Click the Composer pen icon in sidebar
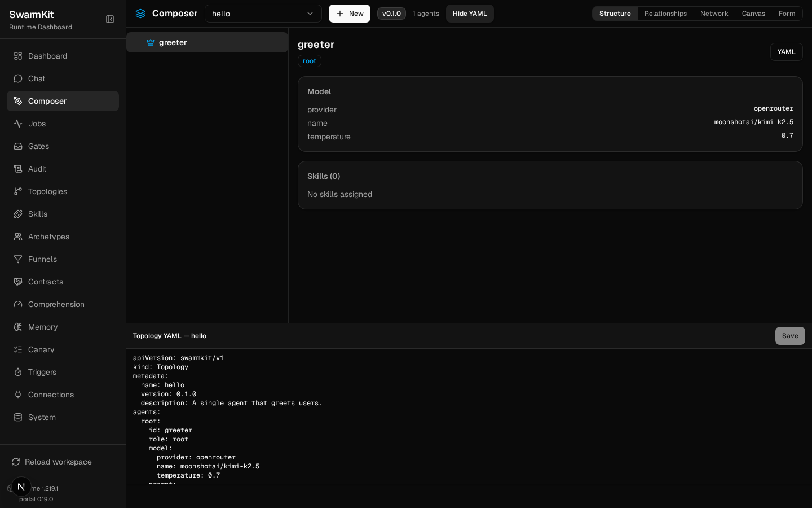812x508 pixels. pos(18,101)
